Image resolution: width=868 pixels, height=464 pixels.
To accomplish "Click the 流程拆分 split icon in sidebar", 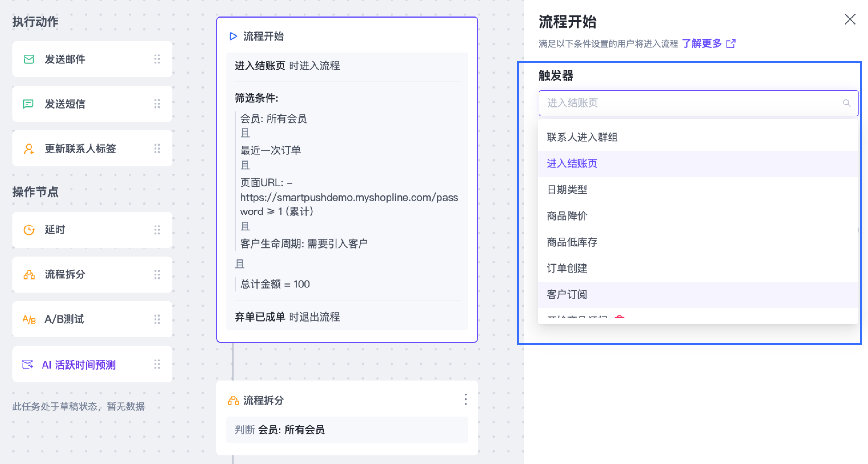I will (x=29, y=275).
